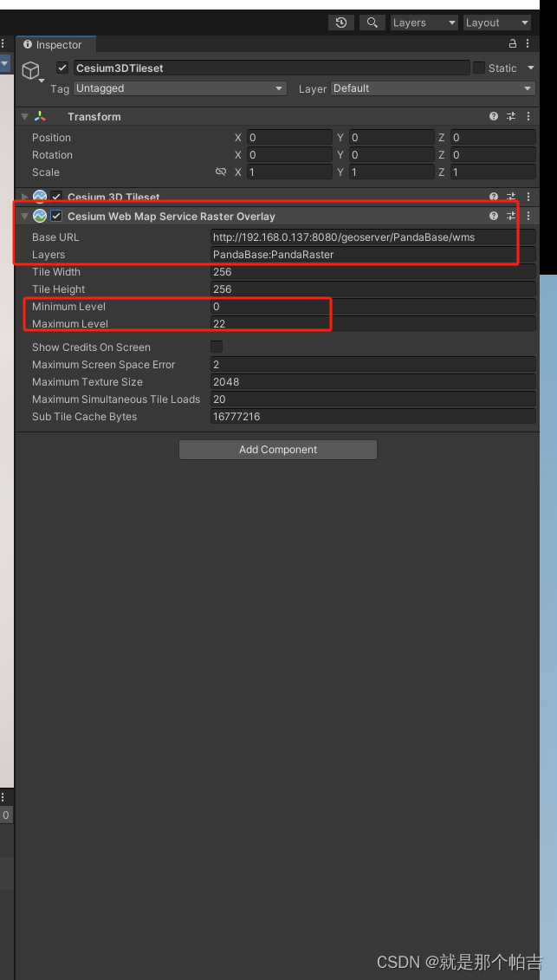Edit the Cesium3DTileset name field
557x980 pixels.
click(271, 68)
